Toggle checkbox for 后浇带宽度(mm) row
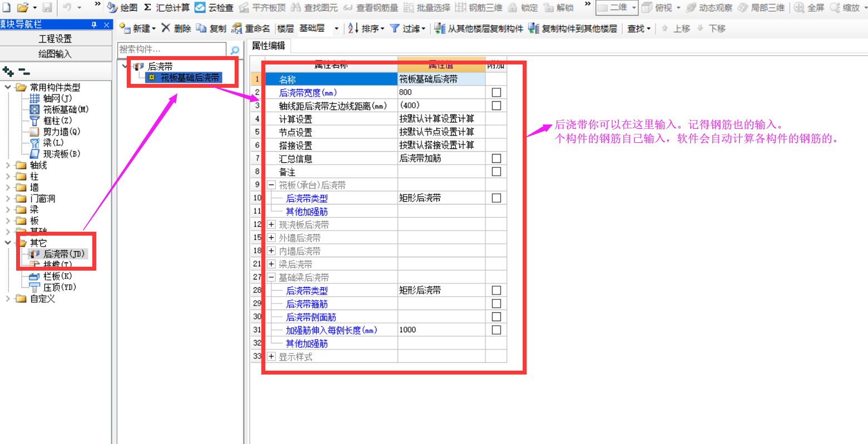 click(x=497, y=92)
